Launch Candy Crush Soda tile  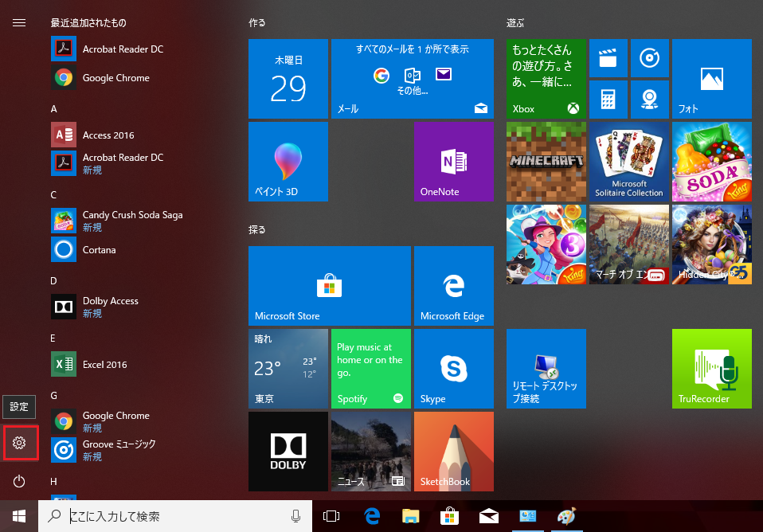coord(711,162)
